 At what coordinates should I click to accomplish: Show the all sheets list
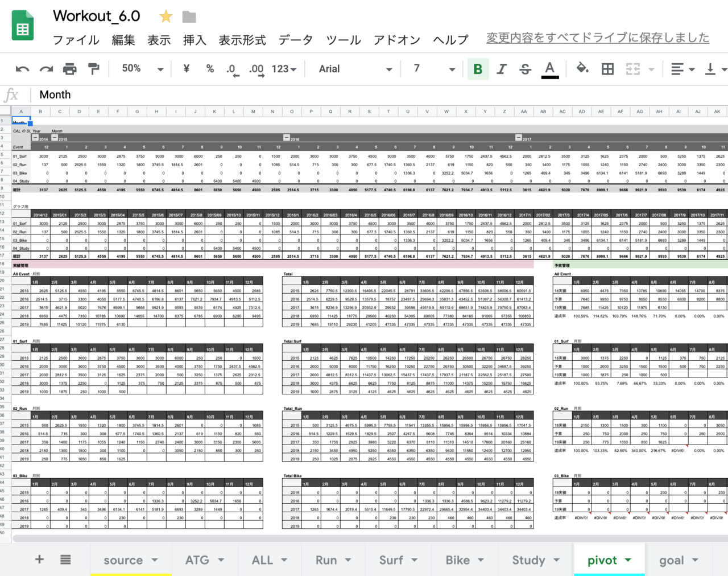point(65,559)
